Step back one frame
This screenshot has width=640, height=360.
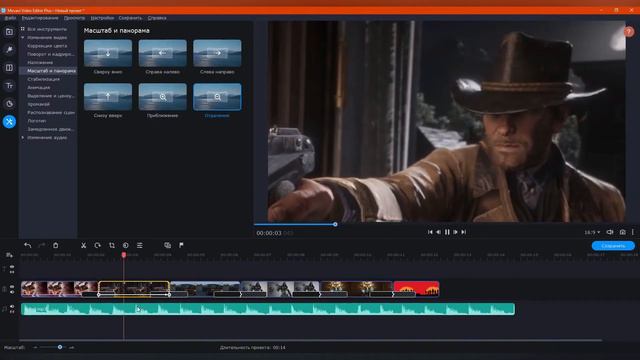[438, 232]
